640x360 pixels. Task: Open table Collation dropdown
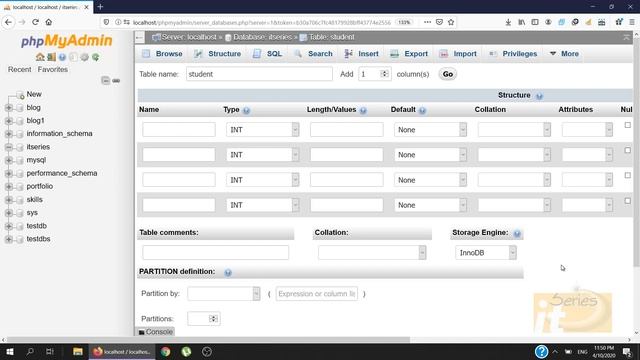point(372,253)
